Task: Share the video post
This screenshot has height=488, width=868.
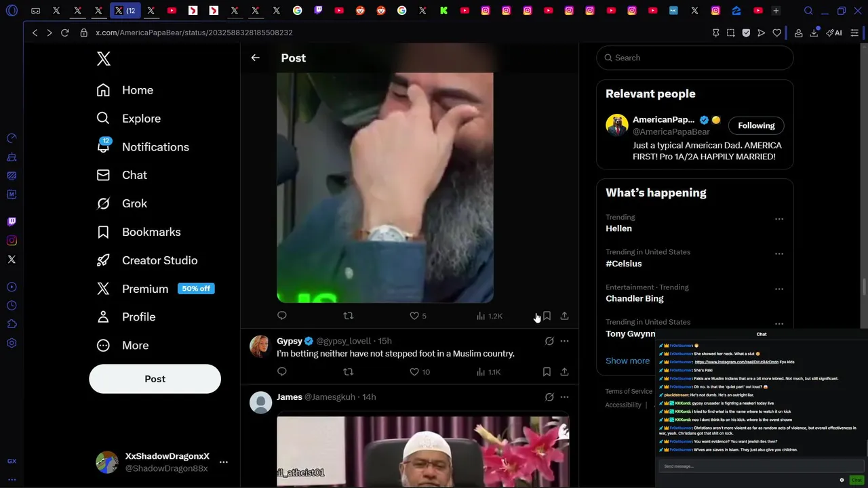Action: point(564,316)
